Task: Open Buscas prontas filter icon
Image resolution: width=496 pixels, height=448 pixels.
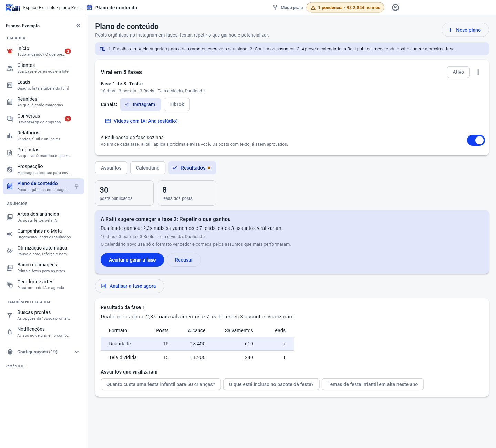Action: [x=10, y=315]
